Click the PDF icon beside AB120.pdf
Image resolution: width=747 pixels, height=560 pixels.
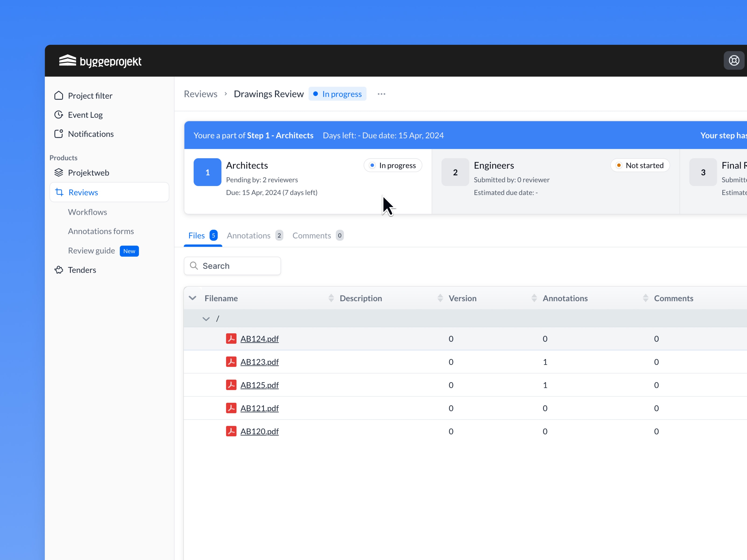[x=231, y=431]
